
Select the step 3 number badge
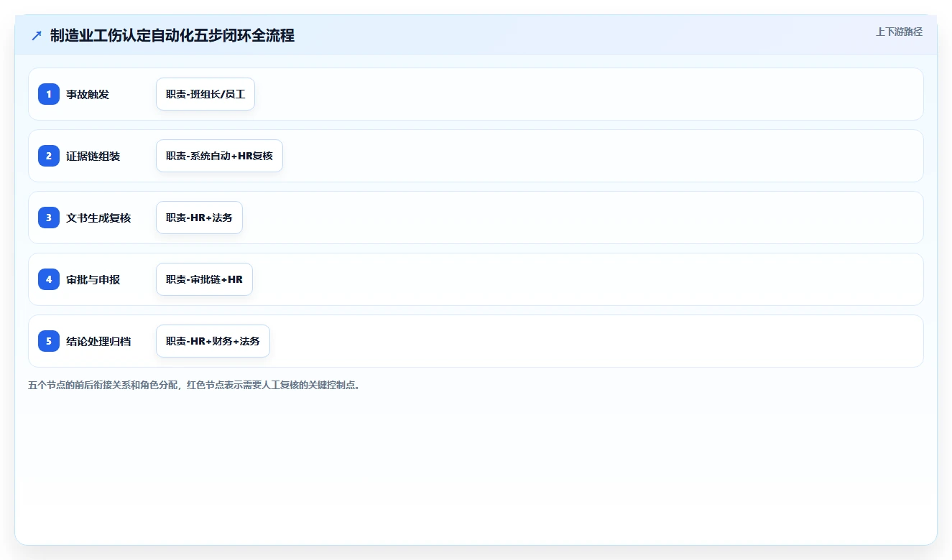coord(49,218)
